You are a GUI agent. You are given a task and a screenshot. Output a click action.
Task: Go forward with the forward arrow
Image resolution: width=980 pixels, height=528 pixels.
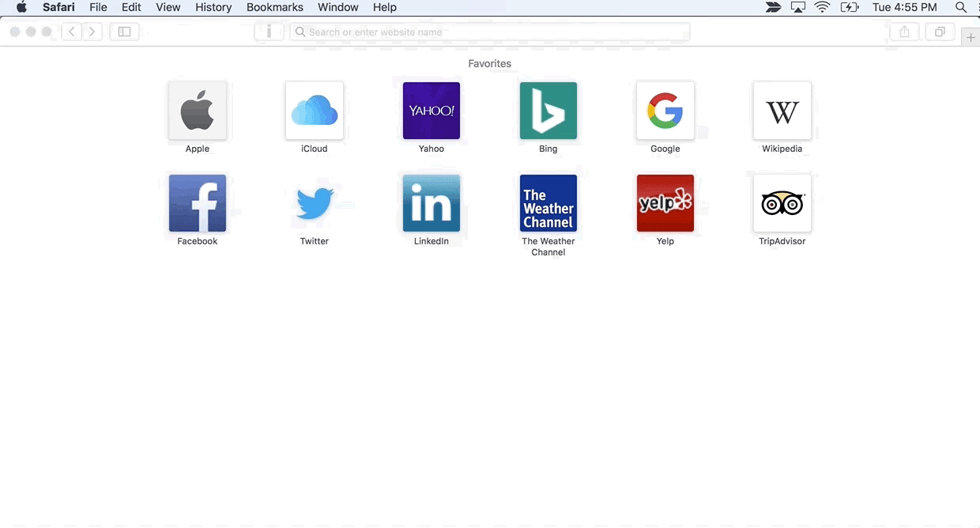92,32
